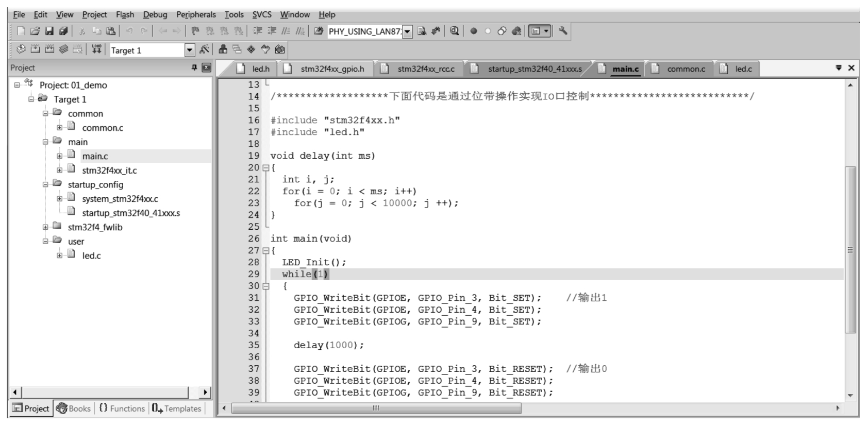Show the Functions panel tab
868x426 pixels.
click(122, 408)
